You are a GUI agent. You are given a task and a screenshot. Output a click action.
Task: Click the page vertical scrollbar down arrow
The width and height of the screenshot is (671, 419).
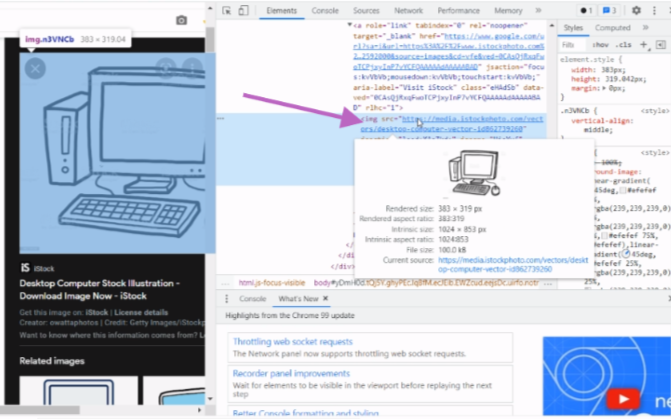(x=210, y=398)
